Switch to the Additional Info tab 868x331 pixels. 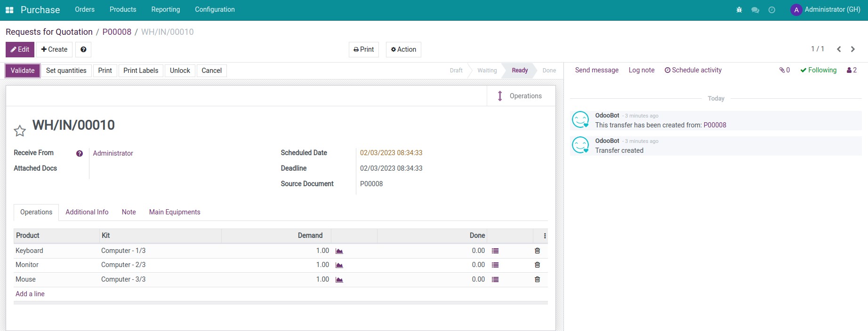[87, 212]
